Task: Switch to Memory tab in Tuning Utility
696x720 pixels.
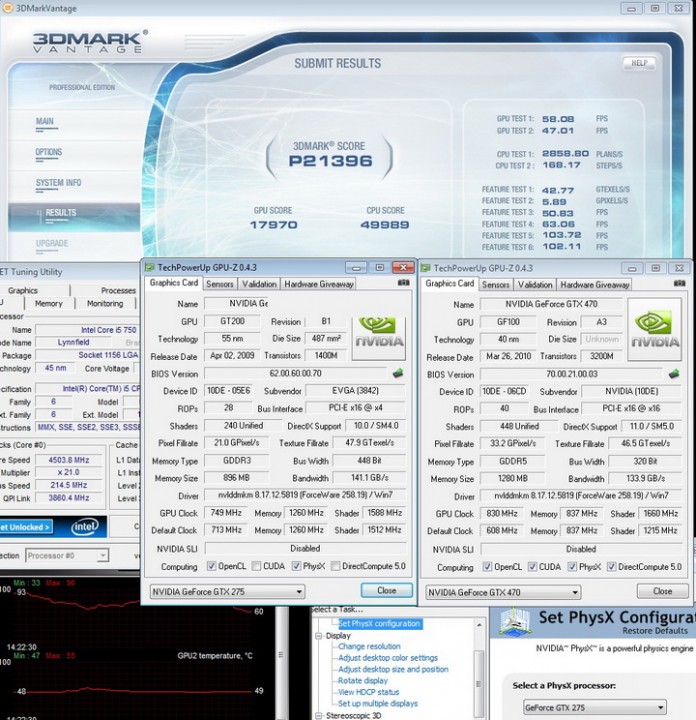Action: coord(49,304)
